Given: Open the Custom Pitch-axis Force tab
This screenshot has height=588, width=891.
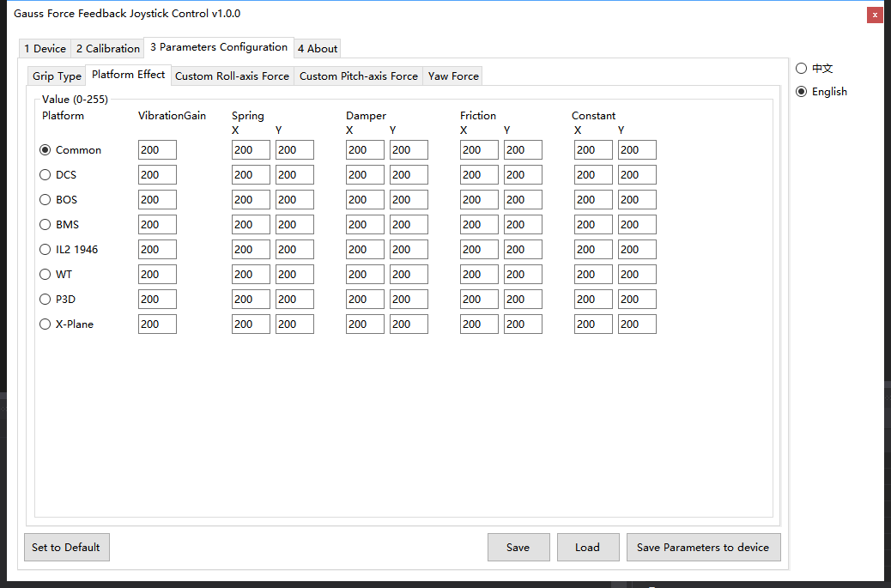Looking at the screenshot, I should tap(359, 76).
